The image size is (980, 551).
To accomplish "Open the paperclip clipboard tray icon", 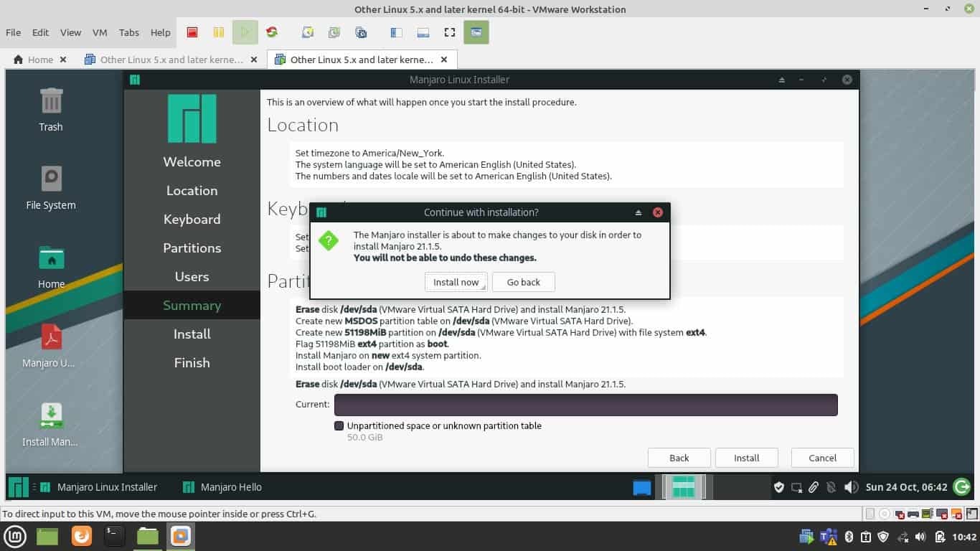I will [x=814, y=487].
